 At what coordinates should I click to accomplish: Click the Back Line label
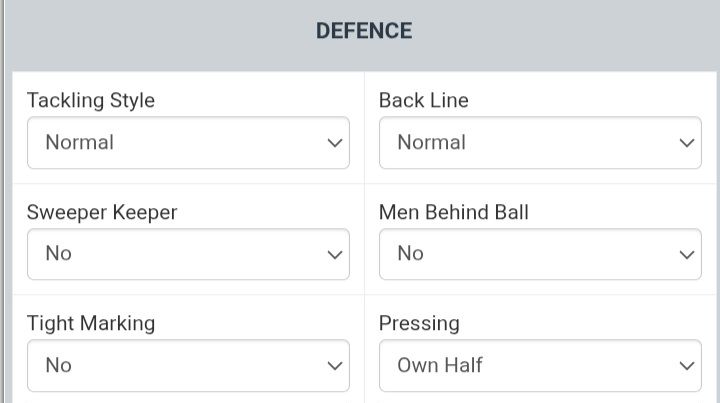pos(423,101)
